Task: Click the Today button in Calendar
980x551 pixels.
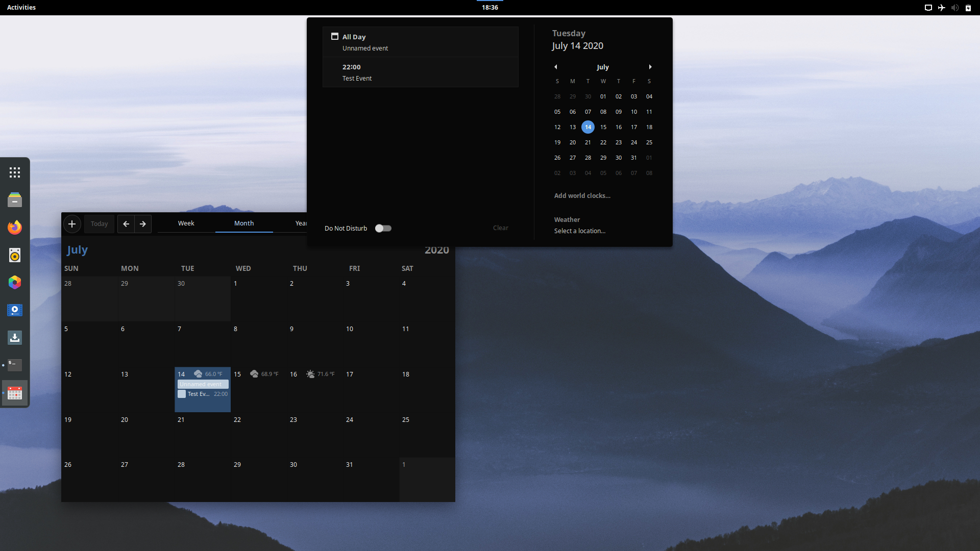Action: (x=100, y=224)
